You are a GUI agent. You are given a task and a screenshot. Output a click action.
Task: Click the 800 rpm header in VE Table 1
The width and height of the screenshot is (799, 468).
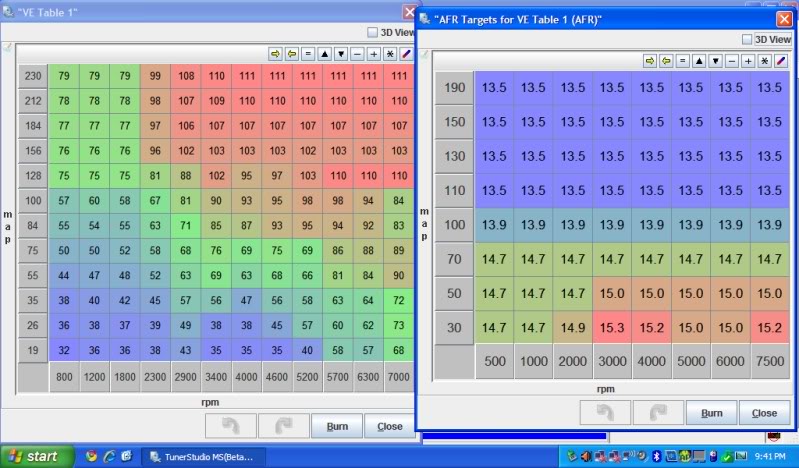tap(64, 377)
